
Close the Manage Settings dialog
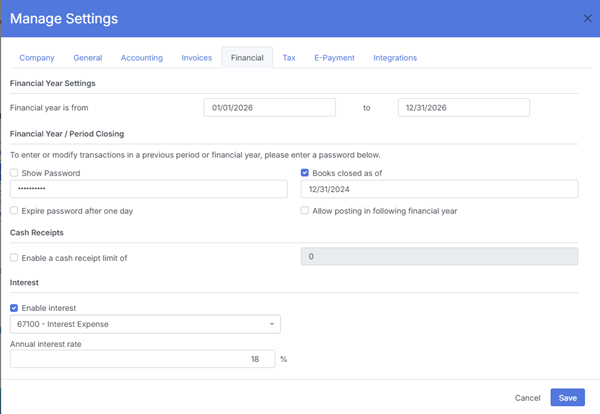[587, 18]
